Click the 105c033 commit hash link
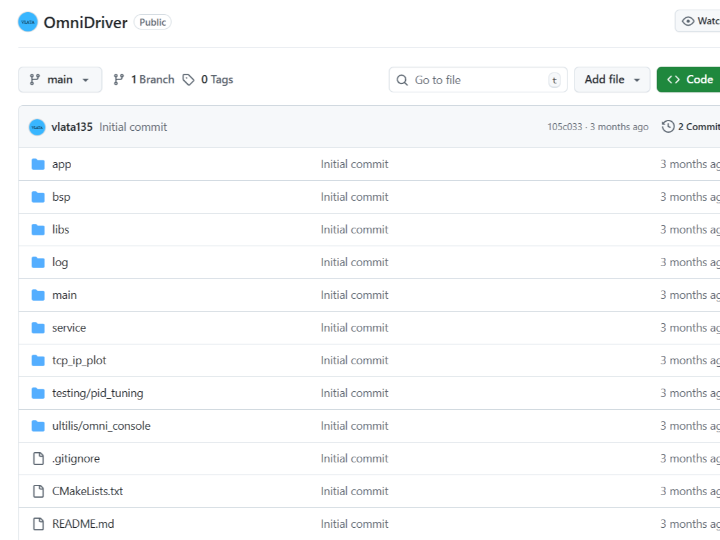720x540 pixels. point(565,127)
